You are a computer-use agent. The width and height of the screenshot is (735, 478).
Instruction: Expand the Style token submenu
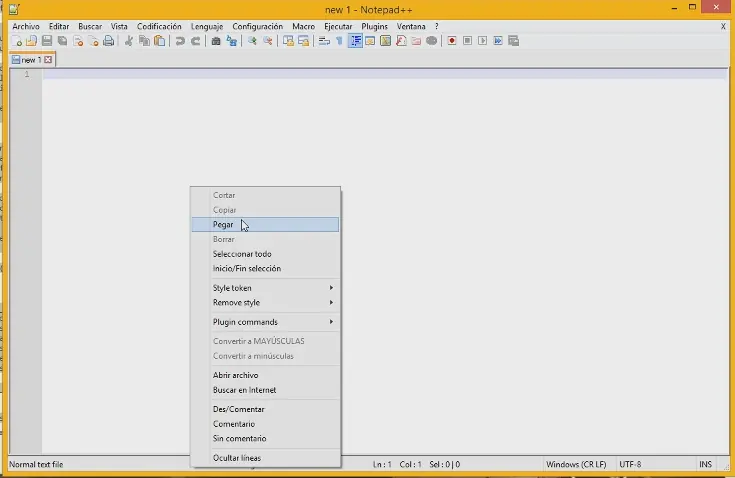(265, 288)
